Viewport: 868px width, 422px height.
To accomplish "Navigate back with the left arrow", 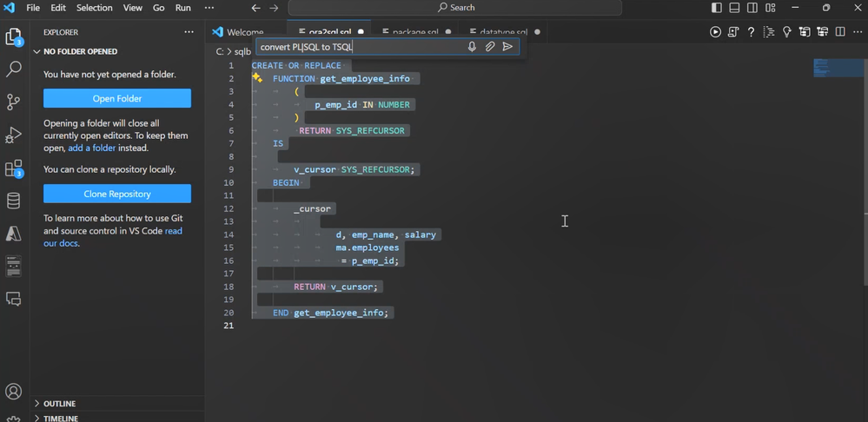I will coord(255,8).
